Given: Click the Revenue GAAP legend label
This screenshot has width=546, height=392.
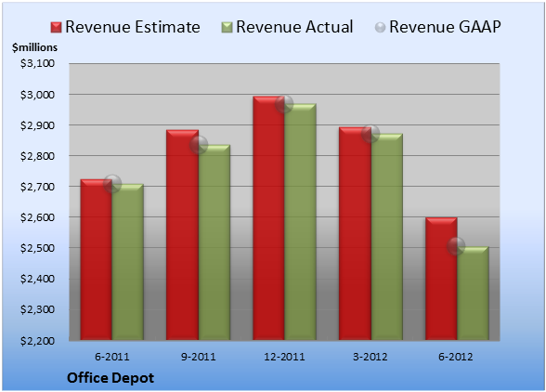Looking at the screenshot, I should click(445, 27).
